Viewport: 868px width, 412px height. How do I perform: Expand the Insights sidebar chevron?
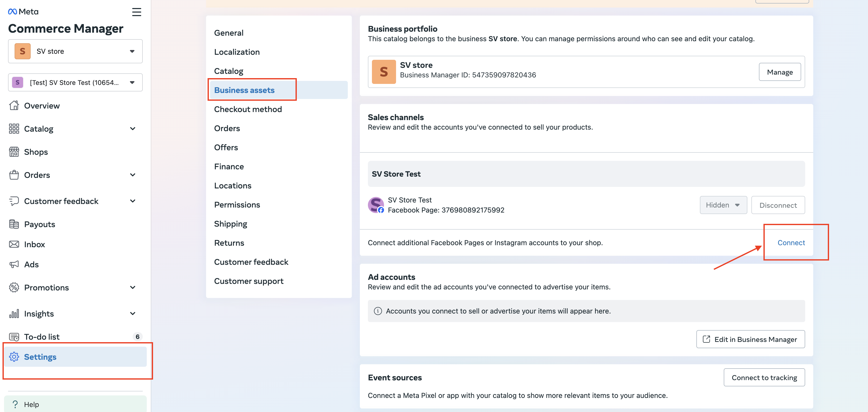tap(132, 314)
